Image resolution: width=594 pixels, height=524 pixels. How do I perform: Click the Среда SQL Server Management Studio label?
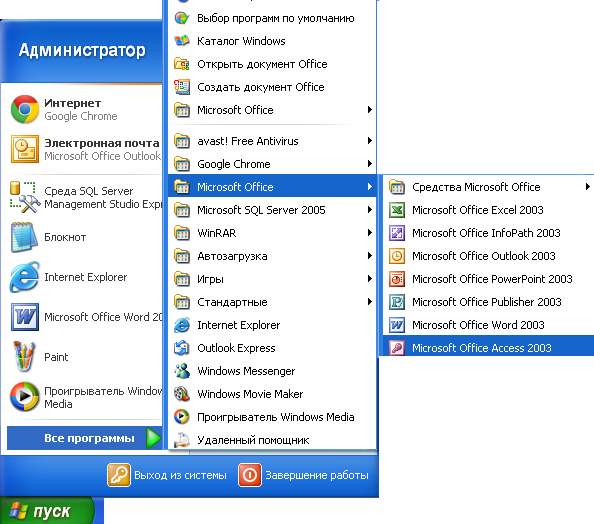point(103,197)
